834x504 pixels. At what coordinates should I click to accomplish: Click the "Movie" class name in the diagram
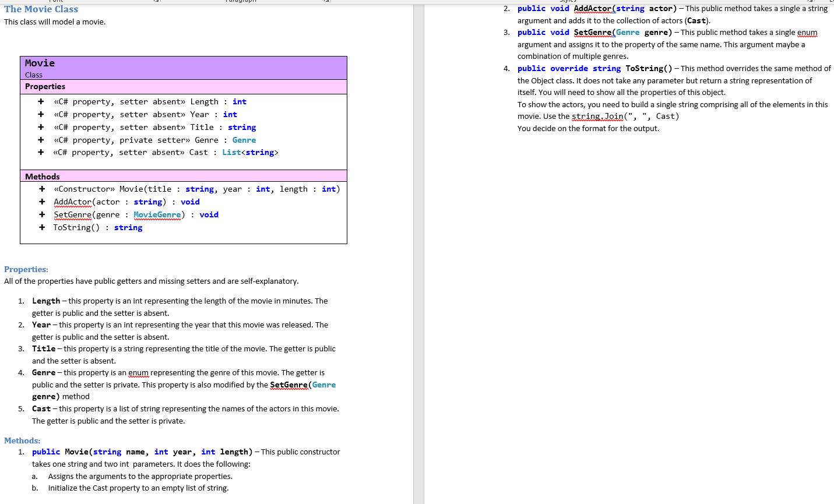40,63
